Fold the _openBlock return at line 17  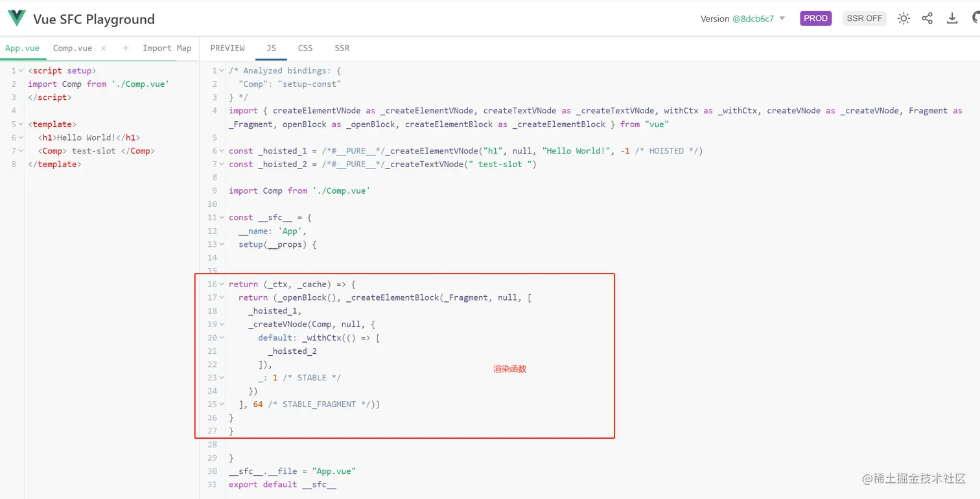click(x=222, y=297)
